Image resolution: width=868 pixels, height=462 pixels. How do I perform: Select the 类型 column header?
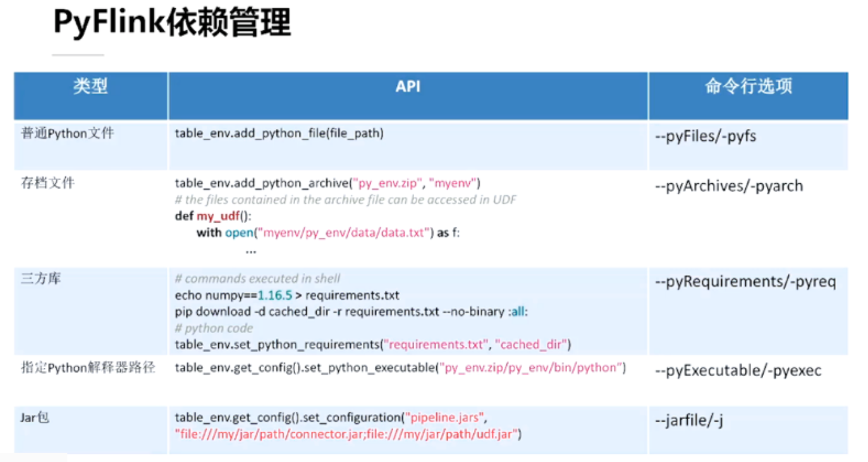(x=90, y=87)
